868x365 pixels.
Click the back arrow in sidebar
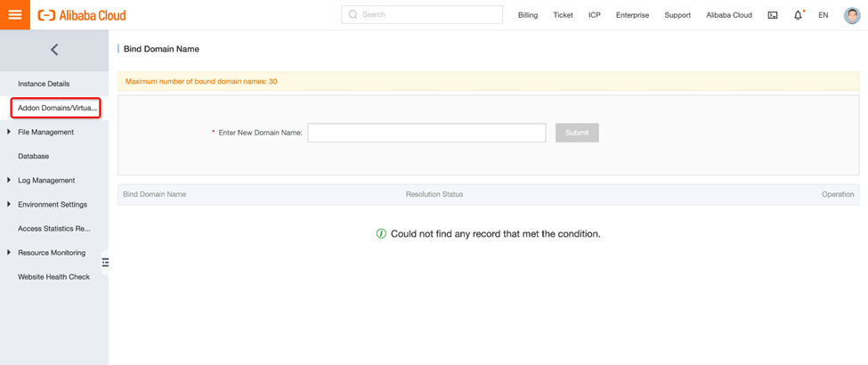(54, 50)
